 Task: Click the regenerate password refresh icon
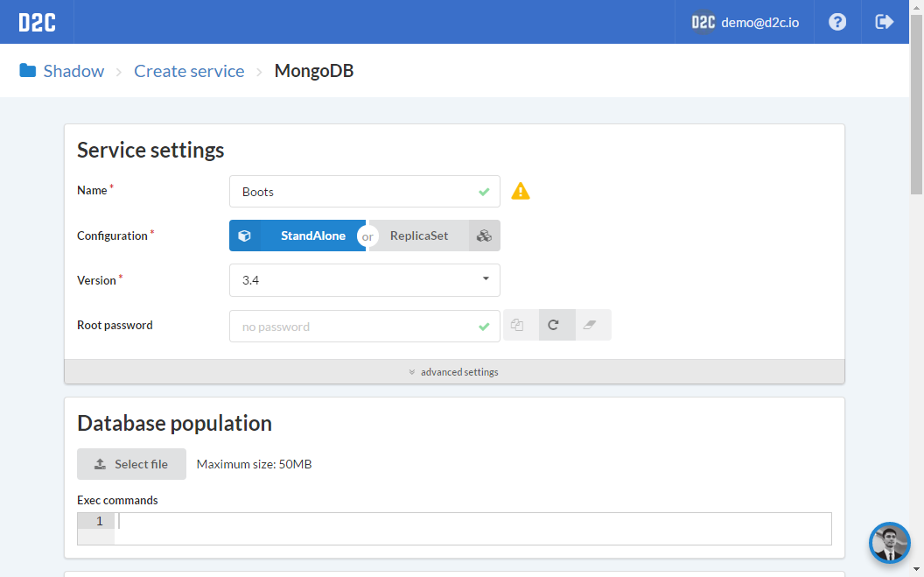553,325
